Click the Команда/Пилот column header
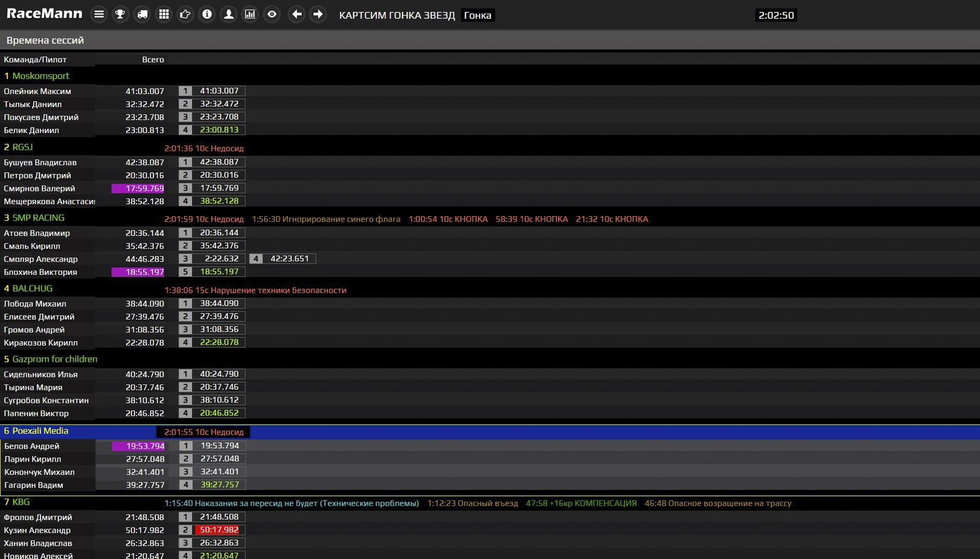 coord(35,59)
